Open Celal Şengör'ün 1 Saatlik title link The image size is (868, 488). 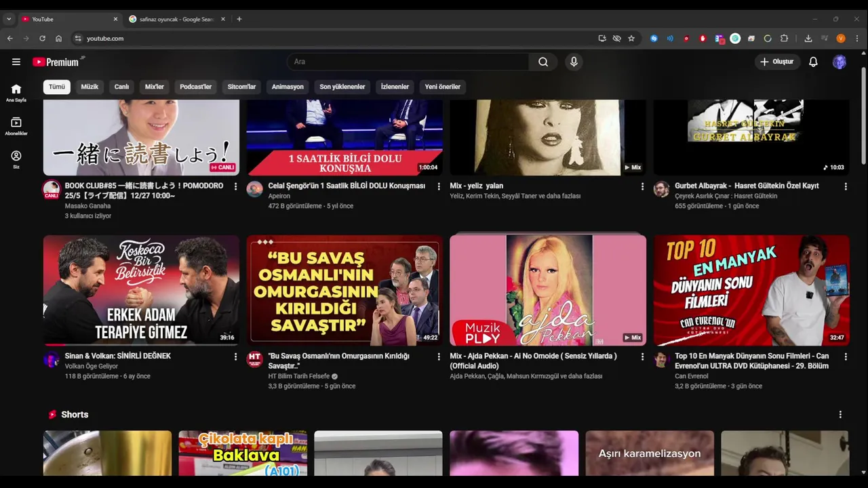click(x=347, y=186)
